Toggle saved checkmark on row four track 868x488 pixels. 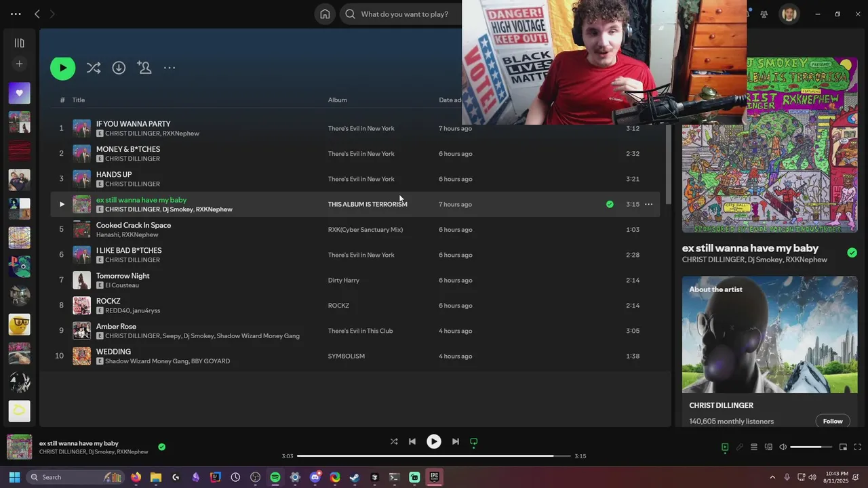tap(610, 204)
